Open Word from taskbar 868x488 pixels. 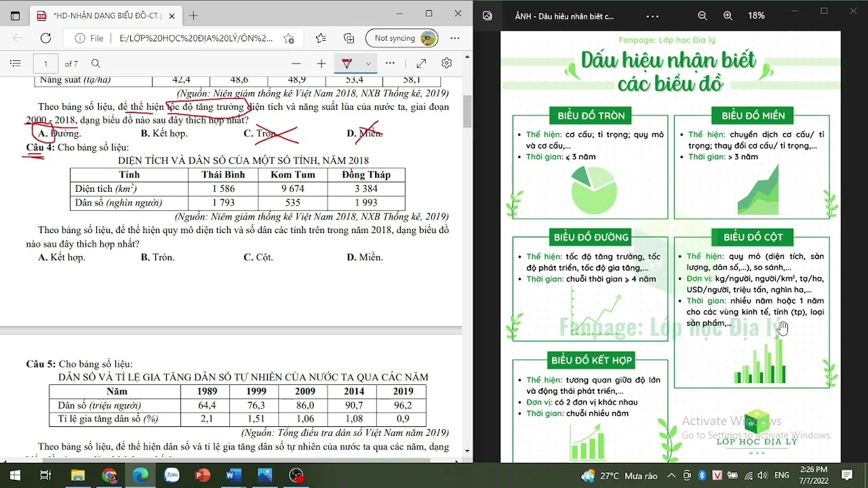[x=234, y=475]
